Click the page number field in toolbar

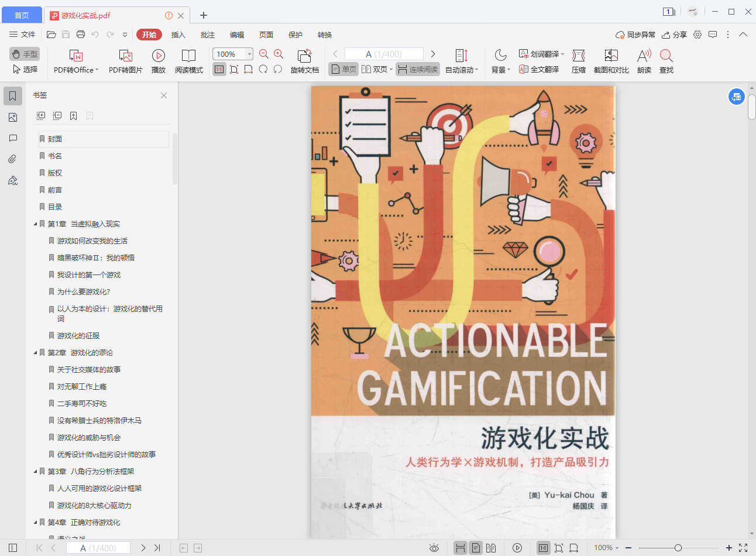coord(384,54)
